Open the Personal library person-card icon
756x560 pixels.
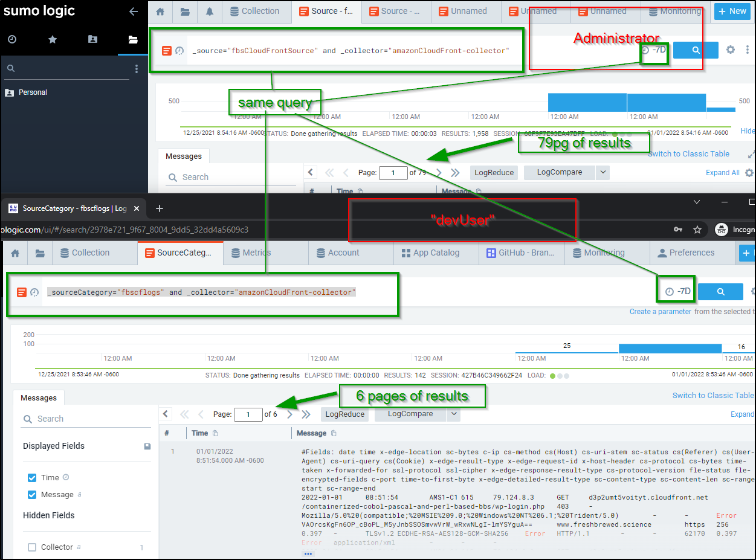92,39
